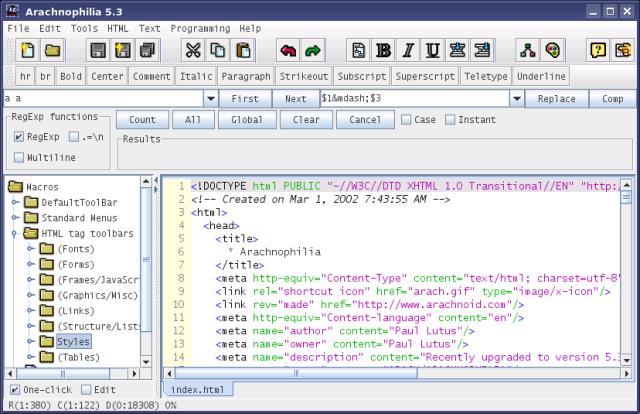The image size is (640, 414).
Task: Save the document with floppy icon
Action: (x=98, y=51)
